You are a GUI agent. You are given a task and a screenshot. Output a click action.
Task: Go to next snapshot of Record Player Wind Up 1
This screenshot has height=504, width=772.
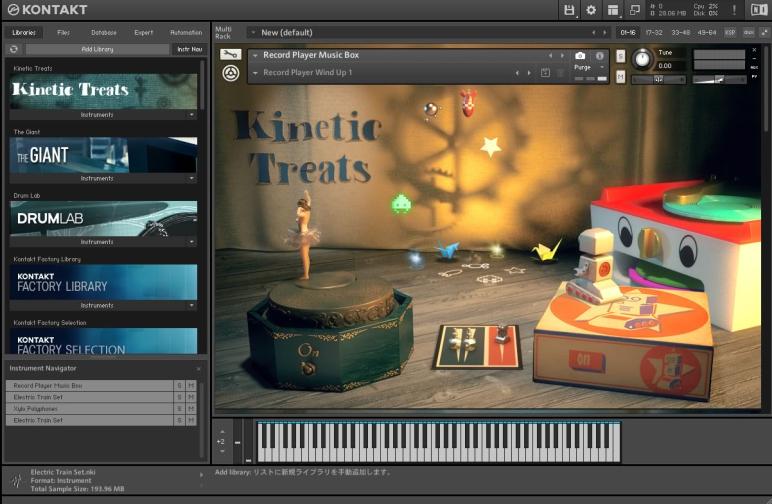click(529, 73)
